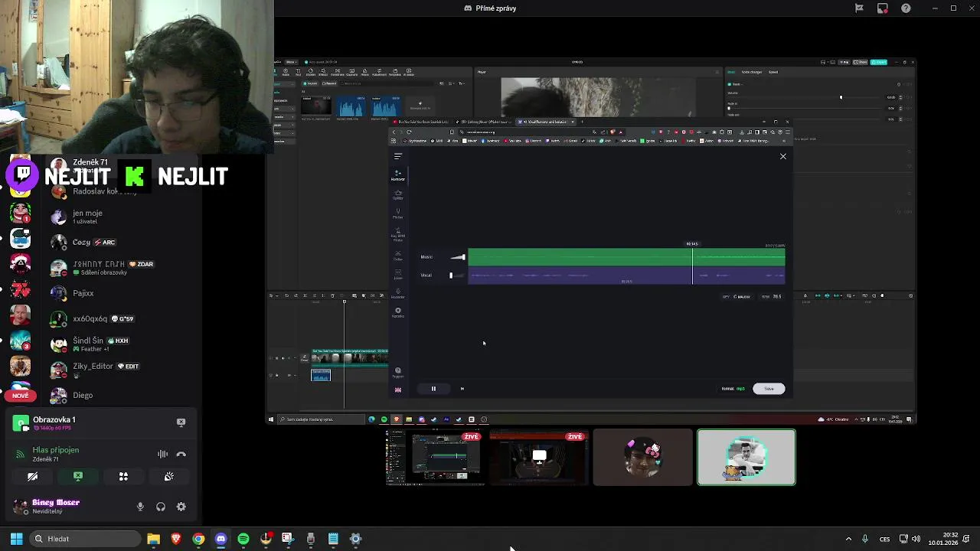Open Windows Settings gear from taskbar
The image size is (980, 551).
coord(356,539)
